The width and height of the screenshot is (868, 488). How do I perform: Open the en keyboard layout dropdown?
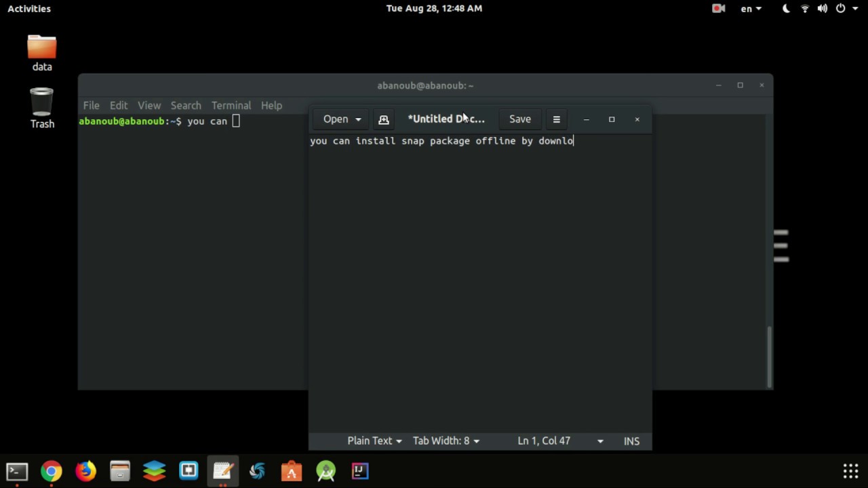coord(751,9)
